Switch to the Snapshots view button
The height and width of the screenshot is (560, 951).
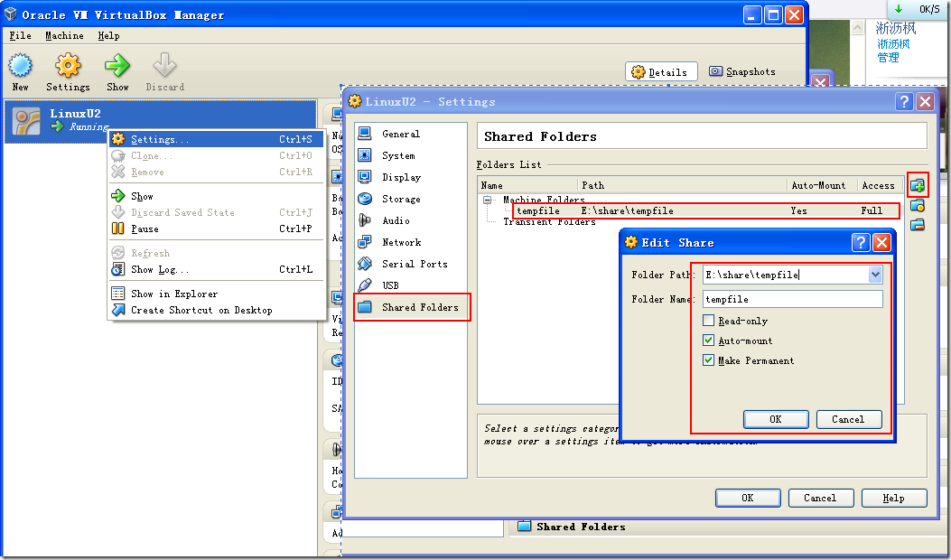743,71
